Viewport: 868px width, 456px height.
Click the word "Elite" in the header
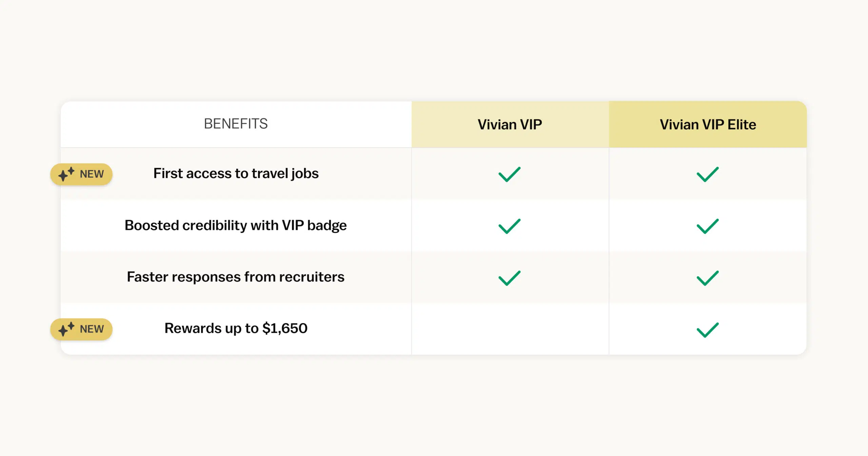(x=742, y=125)
